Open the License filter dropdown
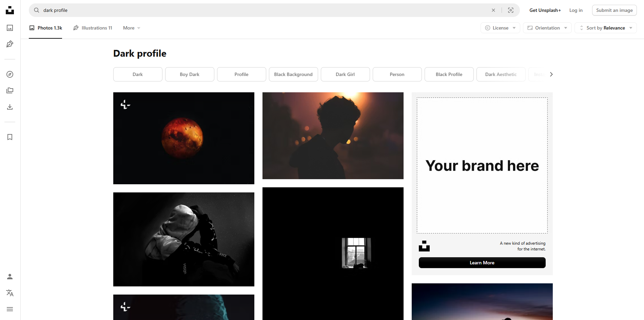Image resolution: width=644 pixels, height=320 pixels. (x=500, y=28)
